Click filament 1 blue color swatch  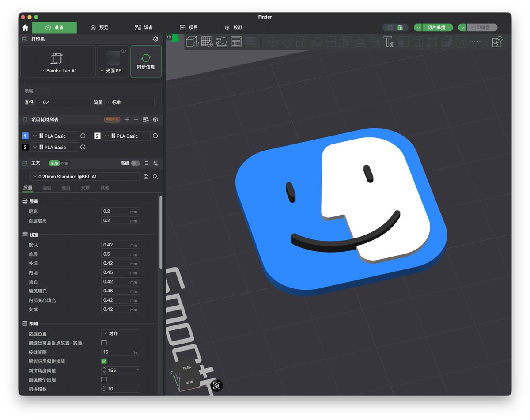click(25, 136)
